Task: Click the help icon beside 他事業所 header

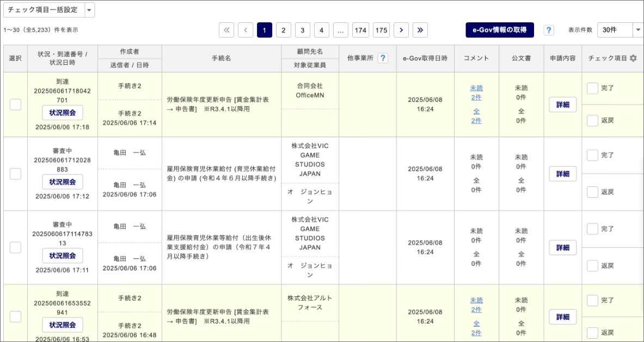Action: point(383,58)
